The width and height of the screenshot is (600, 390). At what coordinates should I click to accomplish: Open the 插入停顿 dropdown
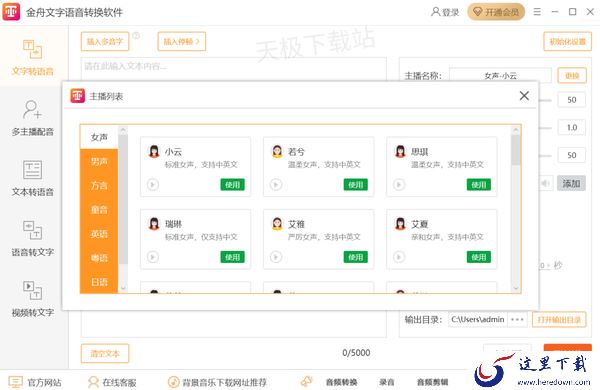[x=182, y=41]
